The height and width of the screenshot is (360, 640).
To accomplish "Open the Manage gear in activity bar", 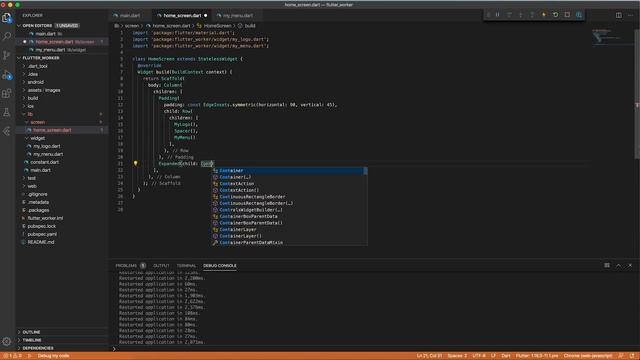I will click(7, 341).
